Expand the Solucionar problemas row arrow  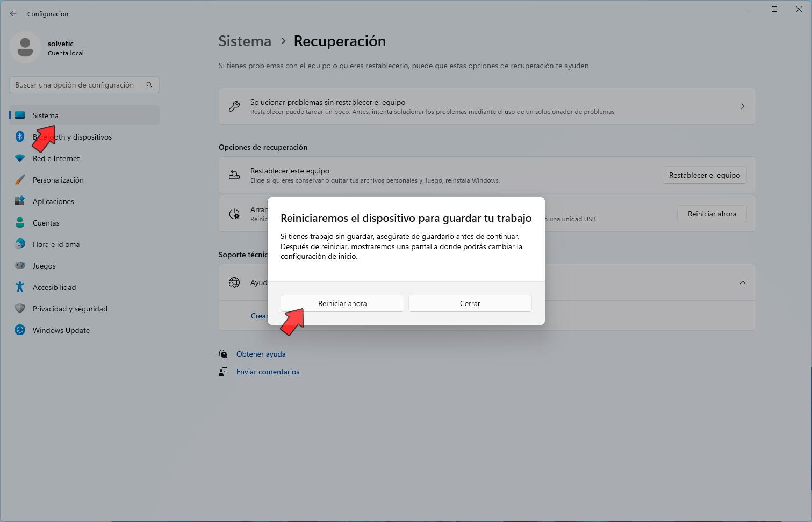pyautogui.click(x=743, y=106)
